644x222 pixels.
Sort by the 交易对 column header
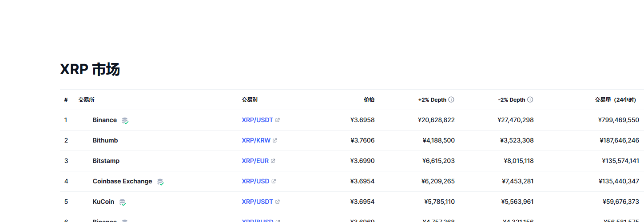coord(250,100)
